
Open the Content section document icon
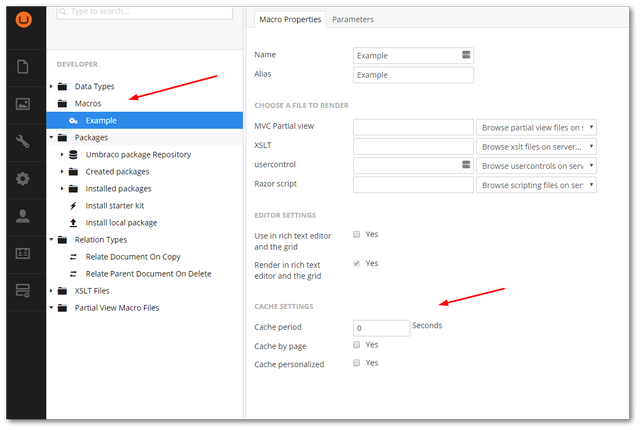(x=23, y=66)
